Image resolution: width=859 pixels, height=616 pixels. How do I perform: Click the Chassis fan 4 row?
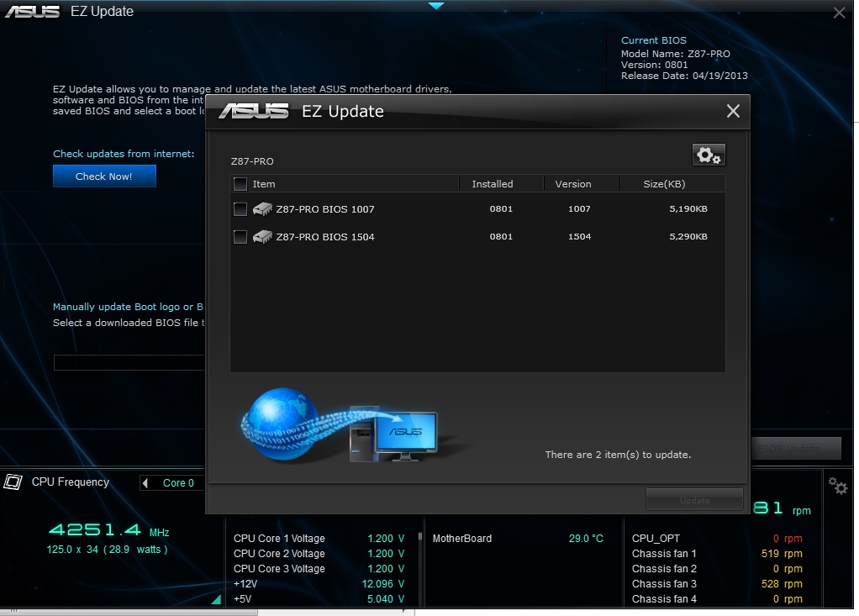pos(717,599)
